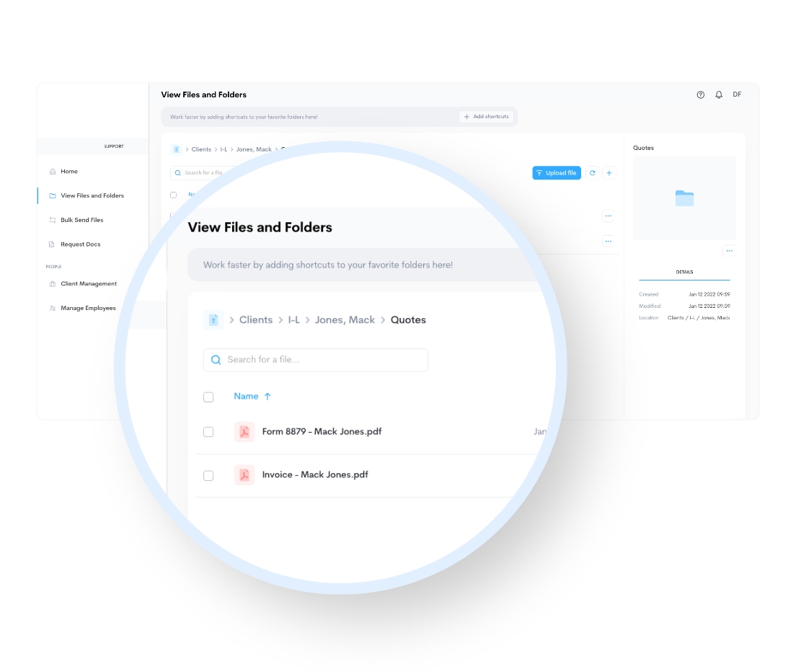Toggle the select-all checkbox beside enlarged Name header
The width and height of the screenshot is (796, 672).
coord(208,397)
